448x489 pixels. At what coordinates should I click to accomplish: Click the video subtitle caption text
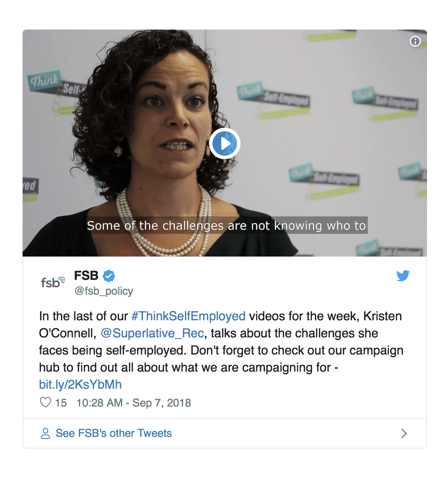226,225
